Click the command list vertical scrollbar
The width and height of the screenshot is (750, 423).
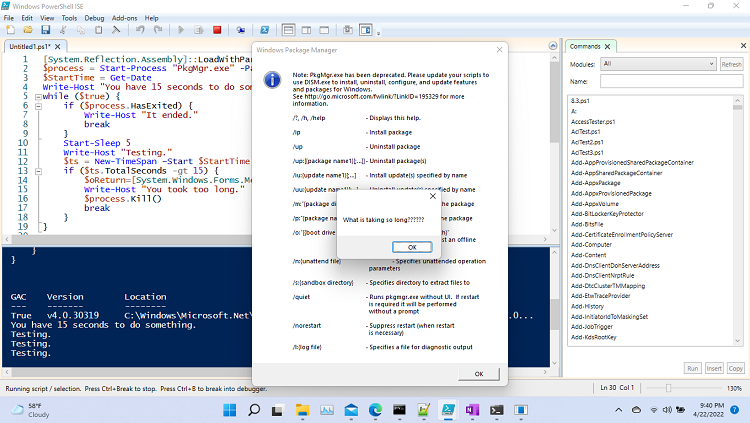click(x=738, y=220)
